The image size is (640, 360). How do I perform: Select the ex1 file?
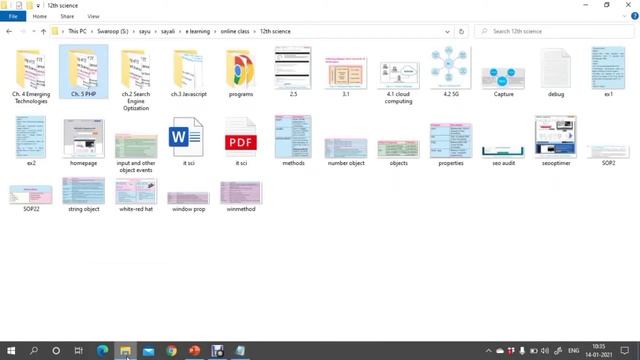click(x=608, y=72)
